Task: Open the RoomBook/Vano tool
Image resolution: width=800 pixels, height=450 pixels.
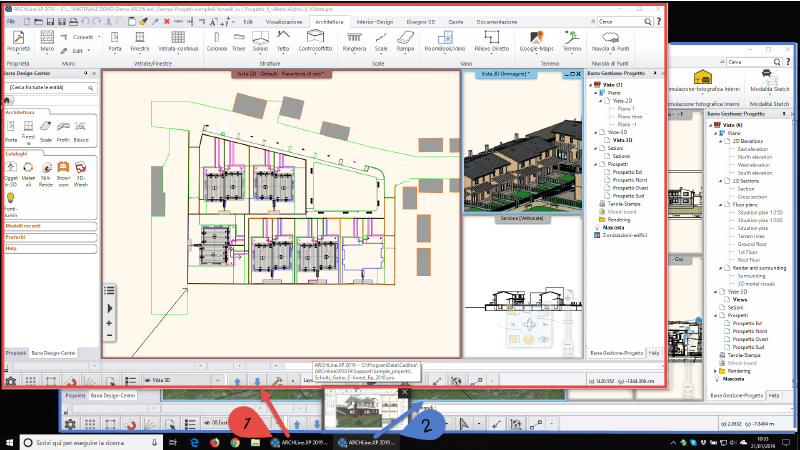Action: [x=445, y=41]
